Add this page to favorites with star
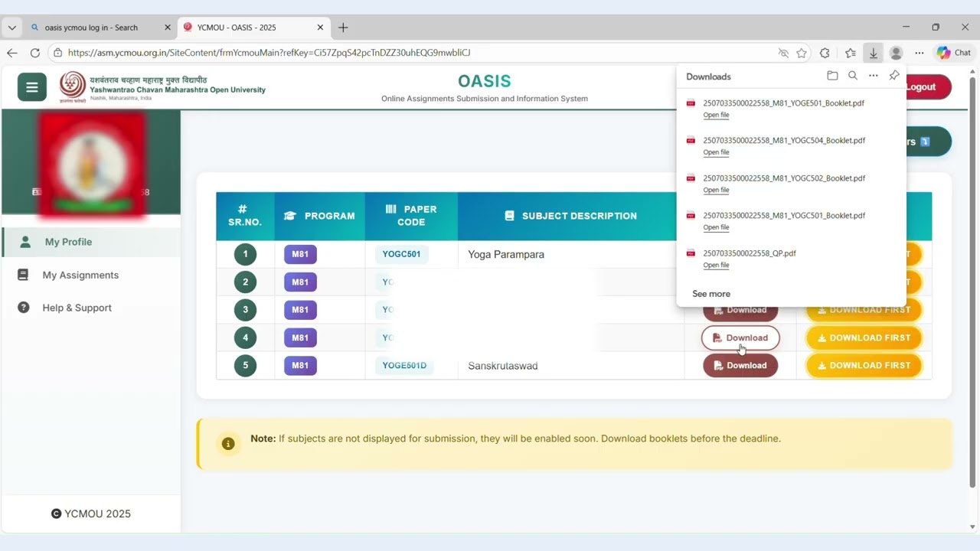 click(x=802, y=53)
